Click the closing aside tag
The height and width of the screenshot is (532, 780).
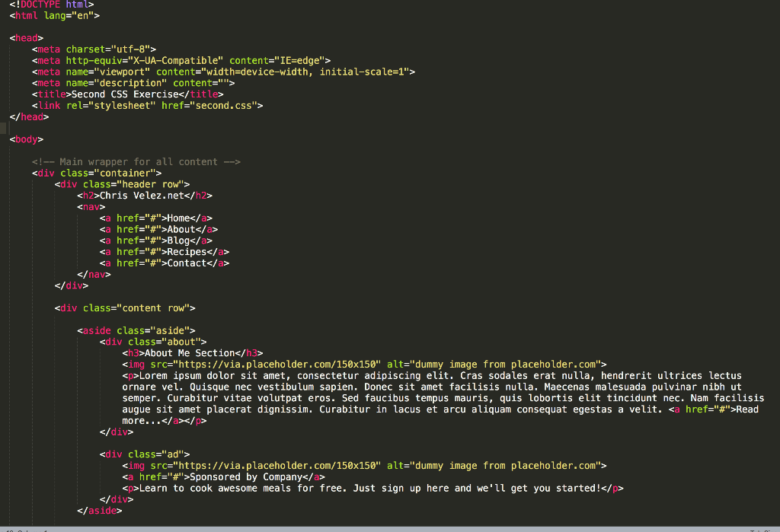coord(100,511)
